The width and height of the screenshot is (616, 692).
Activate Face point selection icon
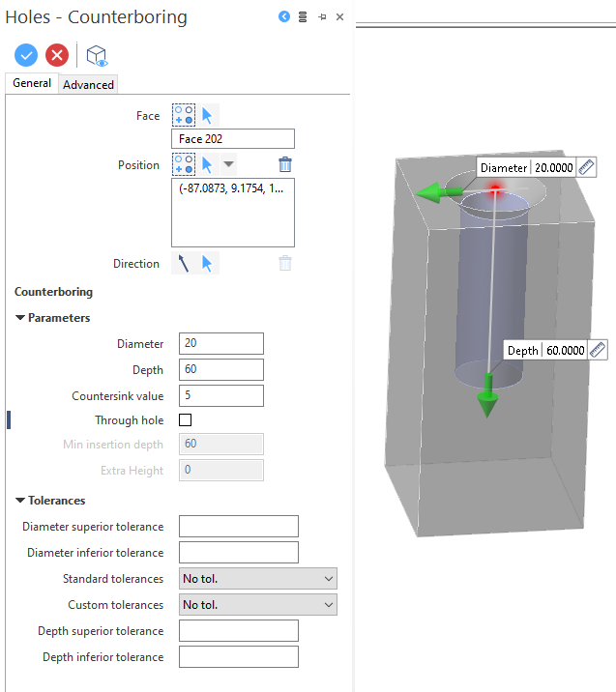click(184, 115)
